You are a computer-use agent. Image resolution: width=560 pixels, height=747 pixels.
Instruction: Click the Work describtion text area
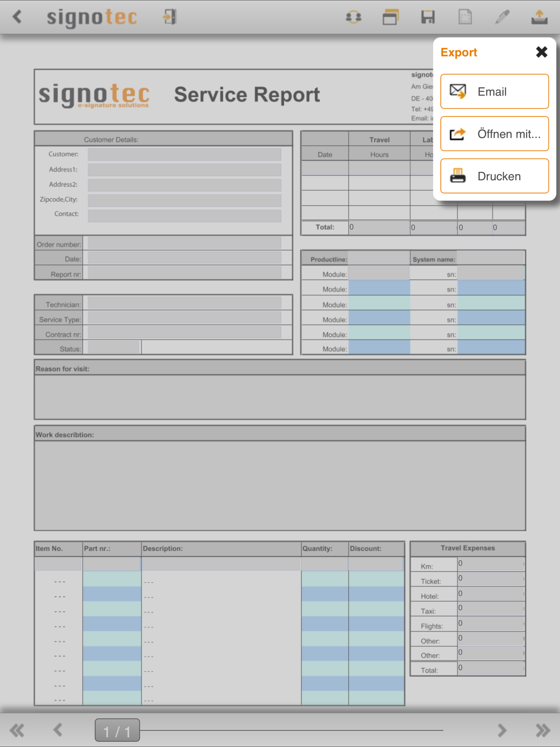(x=280, y=485)
